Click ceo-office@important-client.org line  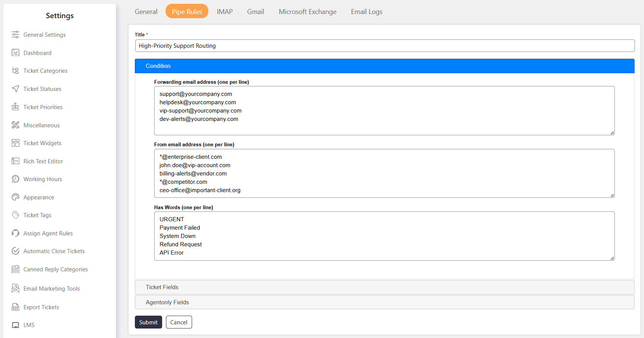(200, 190)
